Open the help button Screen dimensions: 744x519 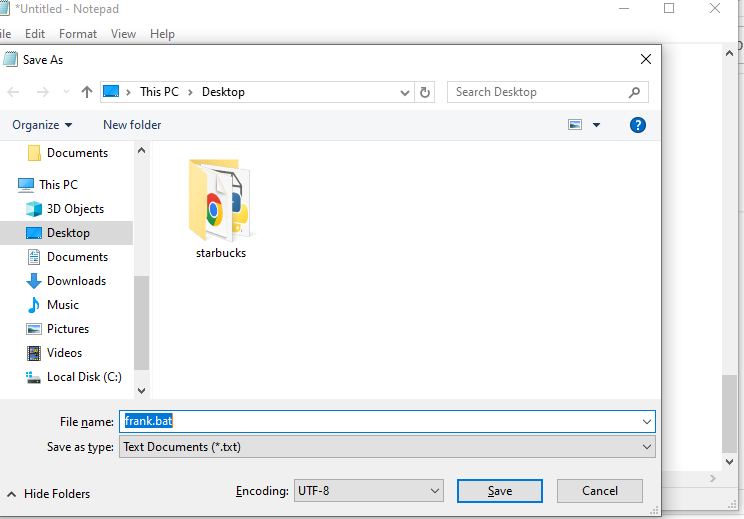point(638,125)
